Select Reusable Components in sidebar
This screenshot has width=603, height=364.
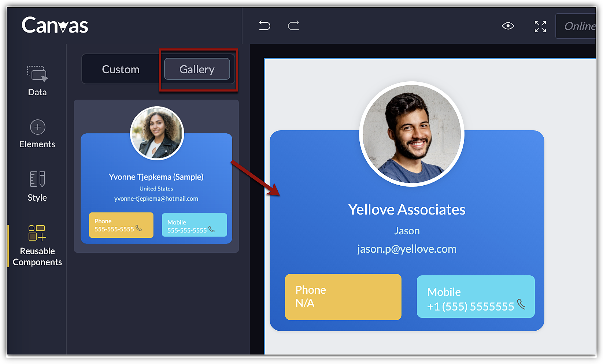pyautogui.click(x=37, y=246)
